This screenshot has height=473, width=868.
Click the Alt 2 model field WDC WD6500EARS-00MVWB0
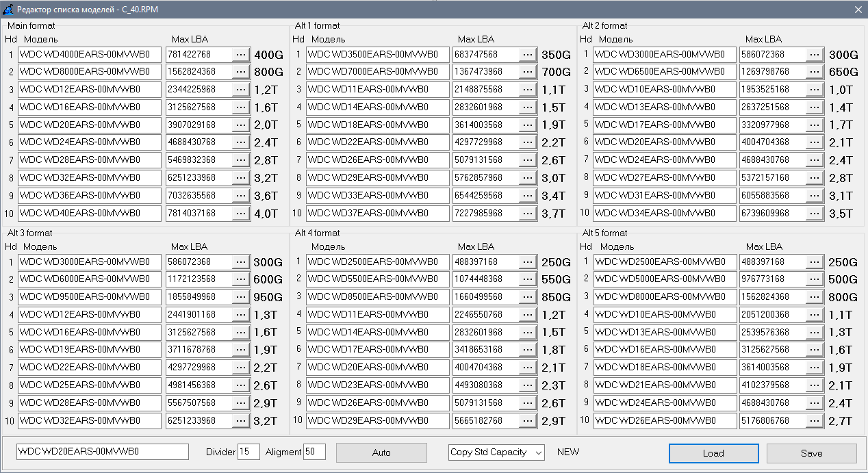[x=665, y=72]
